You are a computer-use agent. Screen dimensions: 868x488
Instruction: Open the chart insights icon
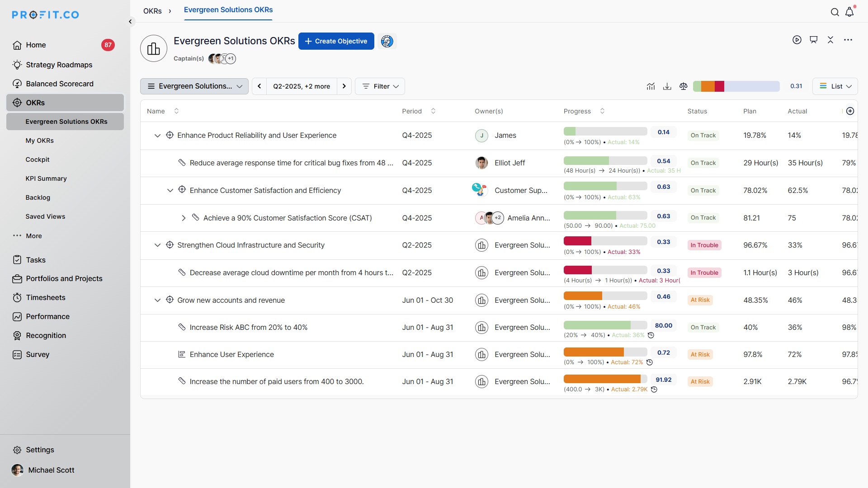click(x=651, y=86)
